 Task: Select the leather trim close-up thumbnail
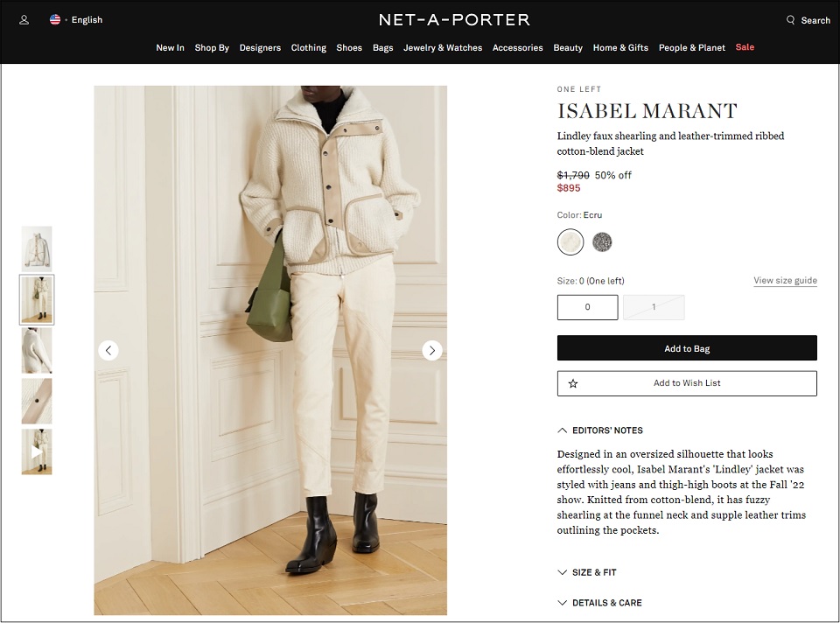(x=37, y=402)
